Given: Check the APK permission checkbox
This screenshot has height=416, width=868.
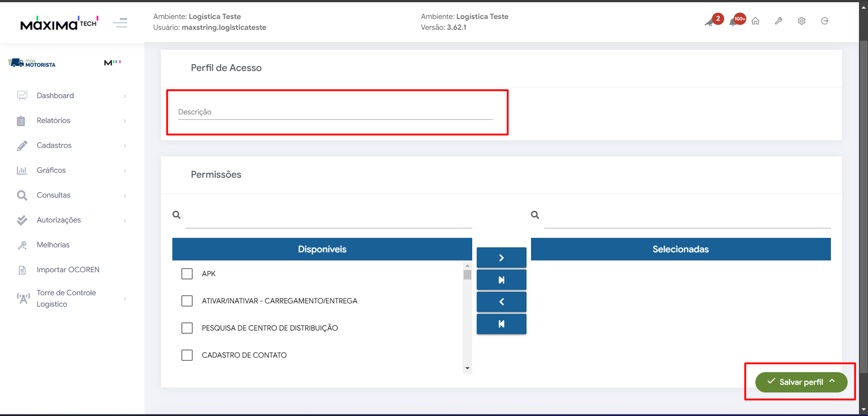Looking at the screenshot, I should (187, 274).
